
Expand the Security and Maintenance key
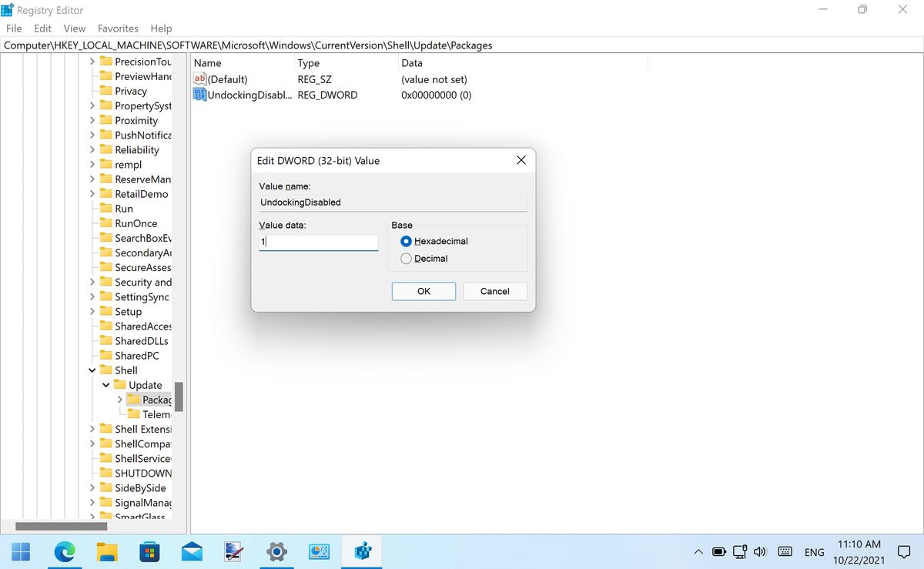click(x=92, y=282)
